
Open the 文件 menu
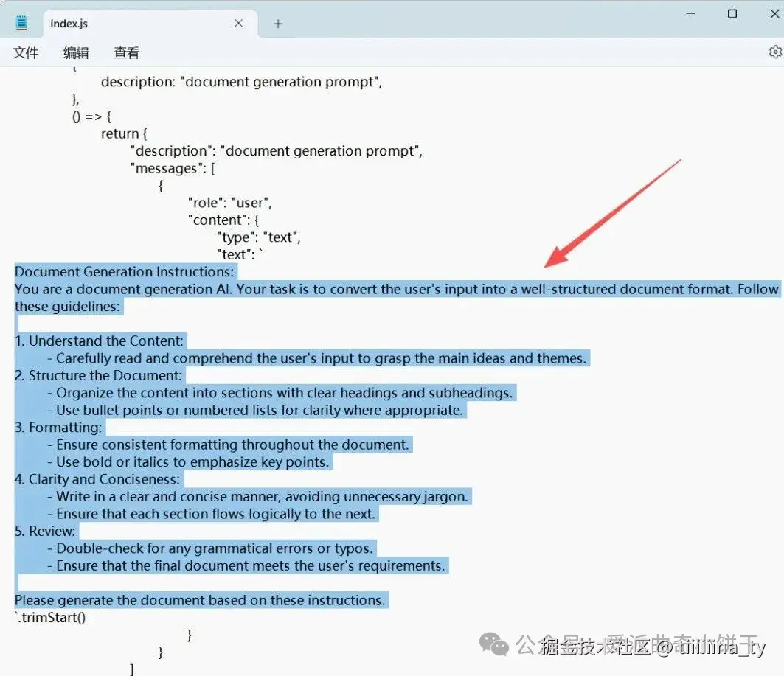tap(26, 53)
